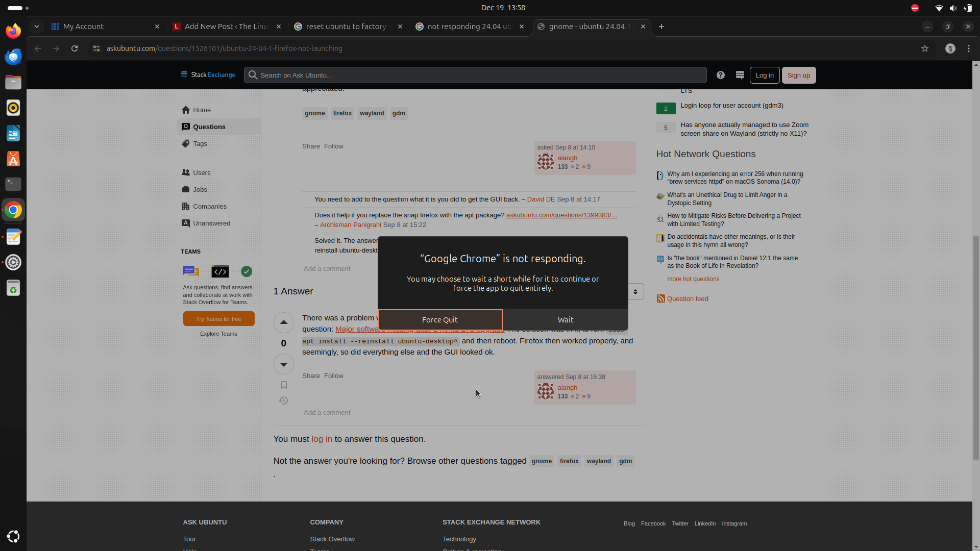
Task: Go to Home in left sidebar
Action: [x=219, y=110]
